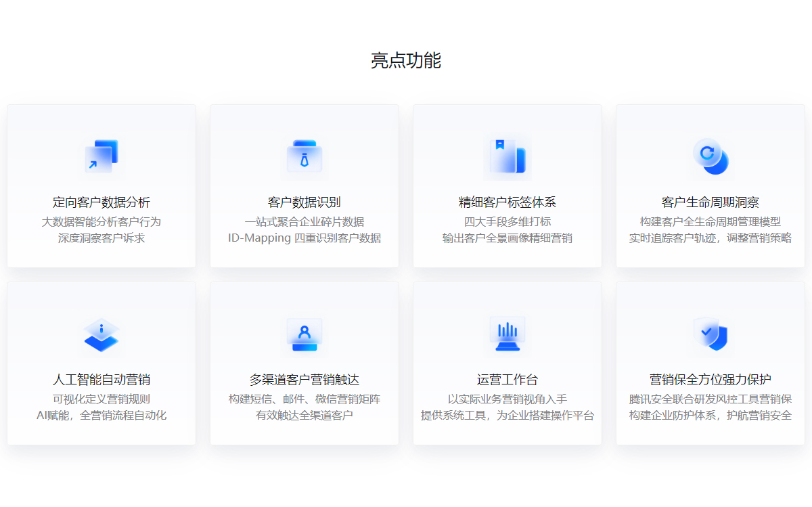Select the 定向客户数据分析 title

pos(101,202)
